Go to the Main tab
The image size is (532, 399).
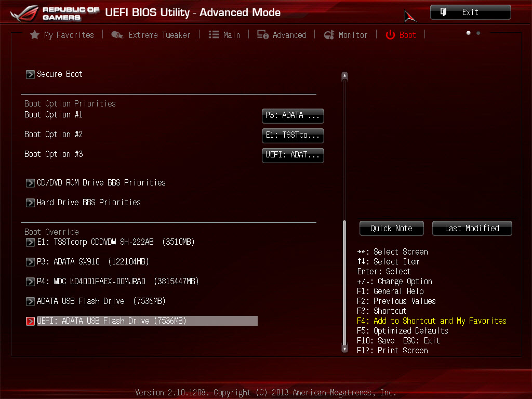tap(224, 35)
